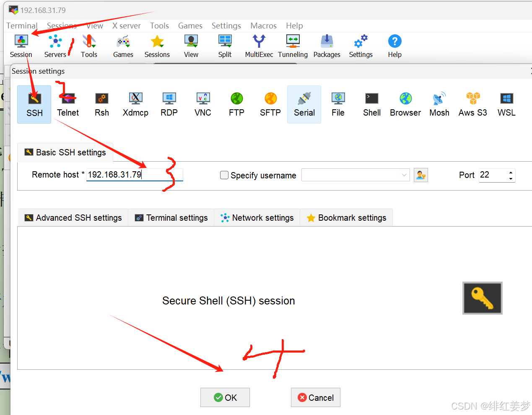Open the Packages toolbar icon
This screenshot has height=415, width=532.
pos(327,46)
